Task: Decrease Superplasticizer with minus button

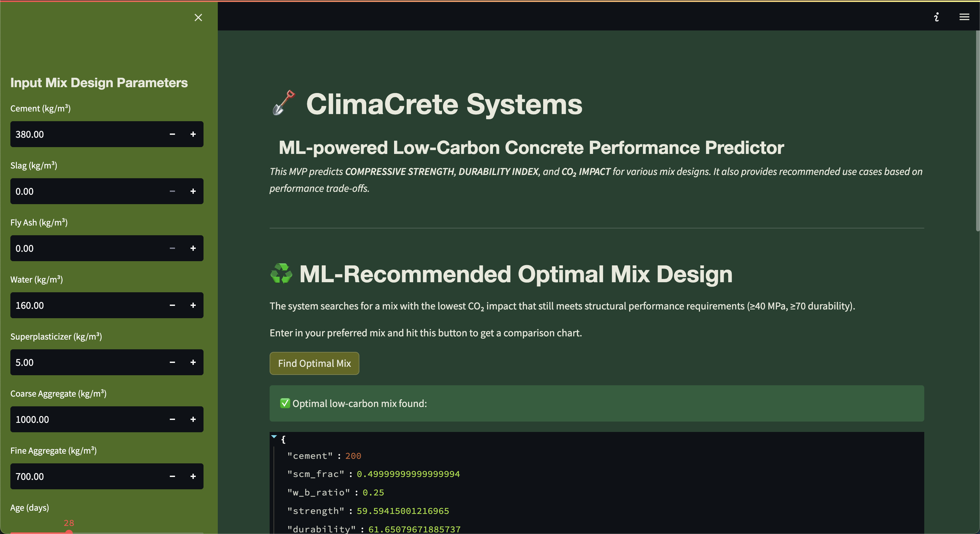Action: coord(172,363)
